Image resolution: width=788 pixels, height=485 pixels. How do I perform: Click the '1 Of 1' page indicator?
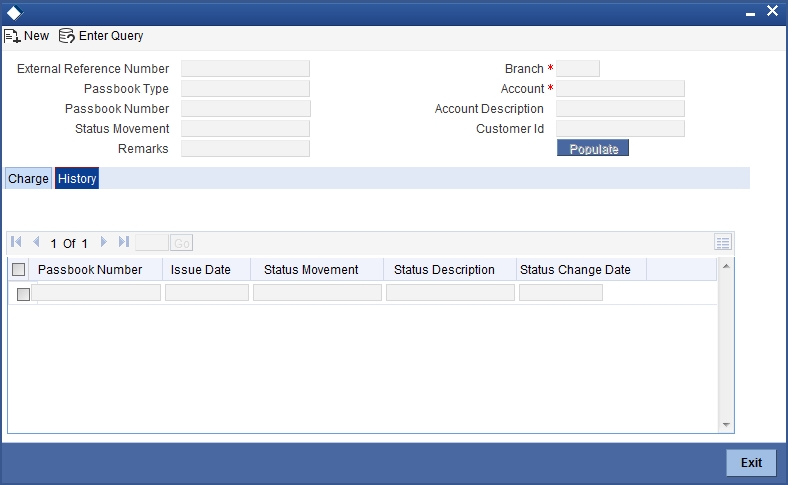click(x=69, y=244)
